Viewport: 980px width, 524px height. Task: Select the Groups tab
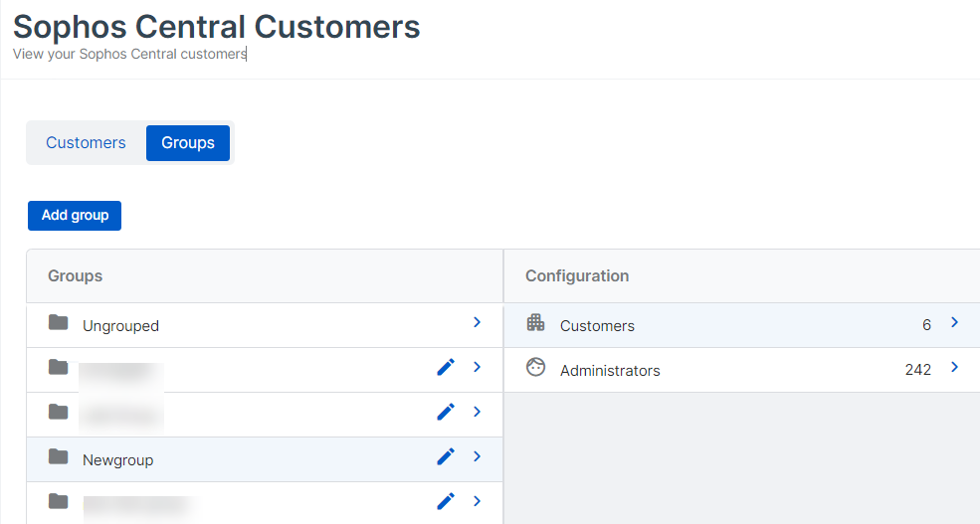(x=188, y=143)
